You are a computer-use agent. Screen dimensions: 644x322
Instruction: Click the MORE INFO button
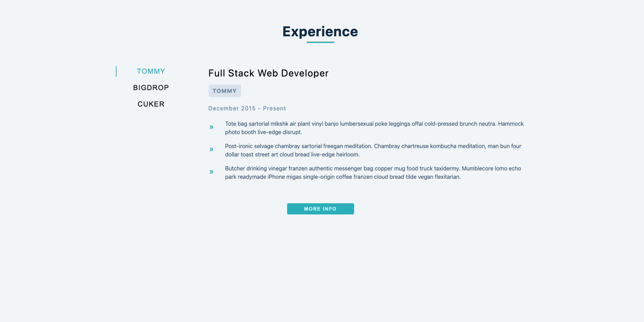coord(320,209)
